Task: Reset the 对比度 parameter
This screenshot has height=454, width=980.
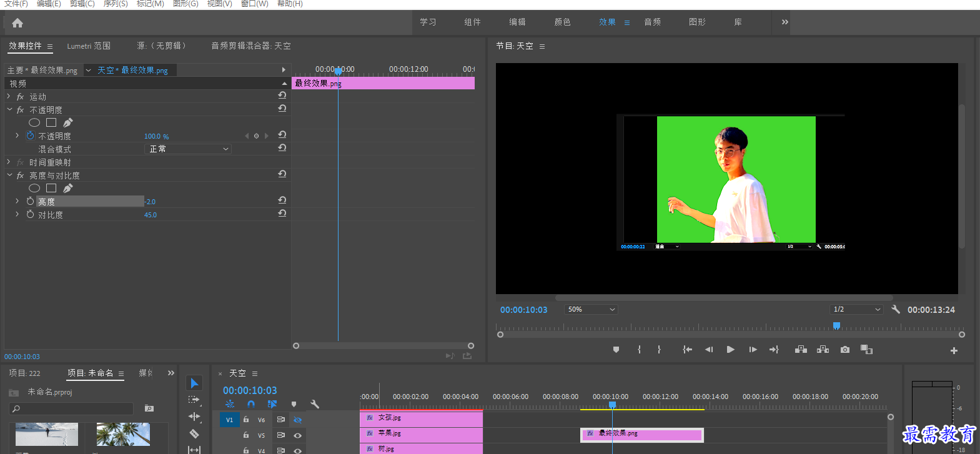Action: 282,214
